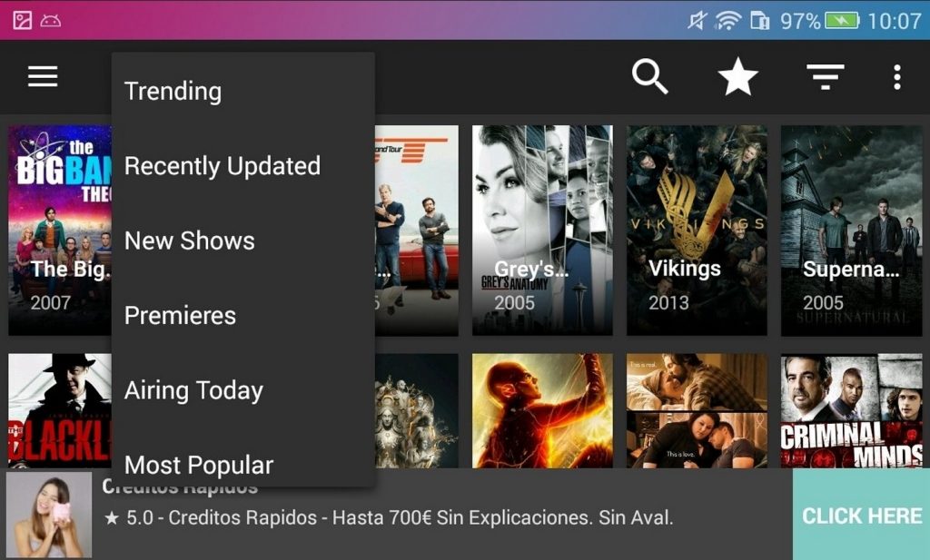The height and width of the screenshot is (560, 930).
Task: Choose Recently Updated category
Action: [x=243, y=166]
